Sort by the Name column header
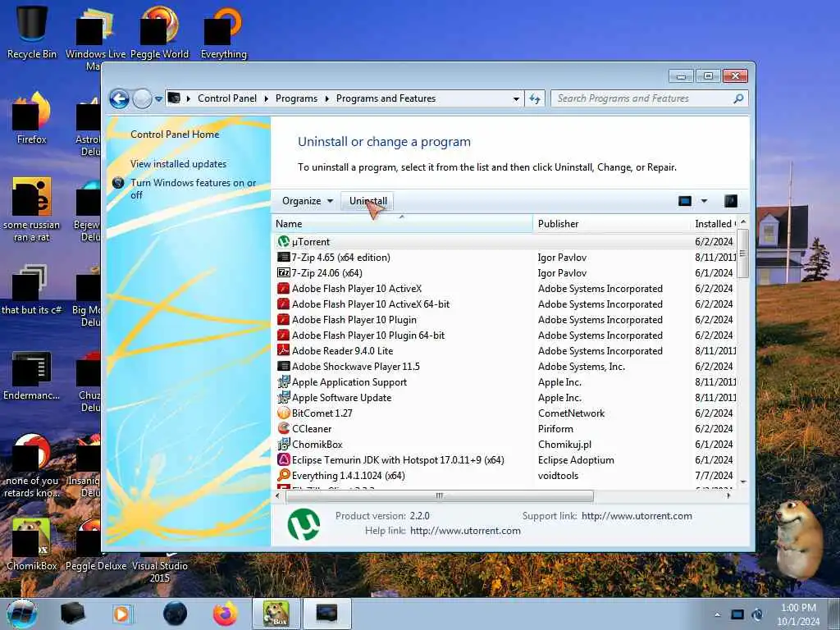 coord(402,223)
